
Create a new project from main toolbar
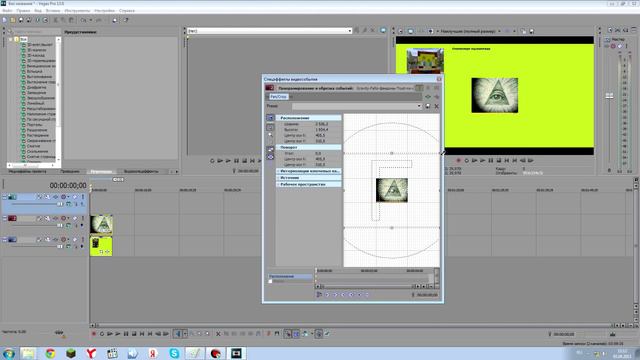tap(5, 20)
